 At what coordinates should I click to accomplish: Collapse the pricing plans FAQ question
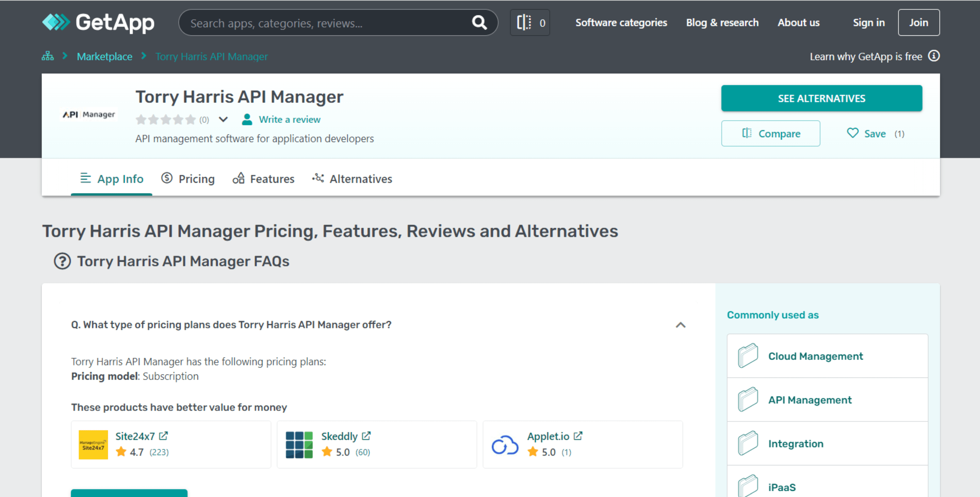coord(680,325)
